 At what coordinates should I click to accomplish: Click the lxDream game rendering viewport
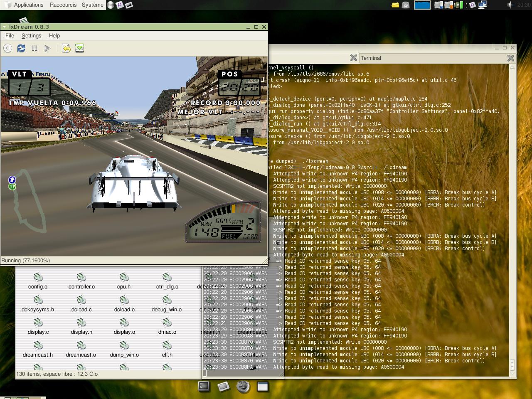click(134, 156)
